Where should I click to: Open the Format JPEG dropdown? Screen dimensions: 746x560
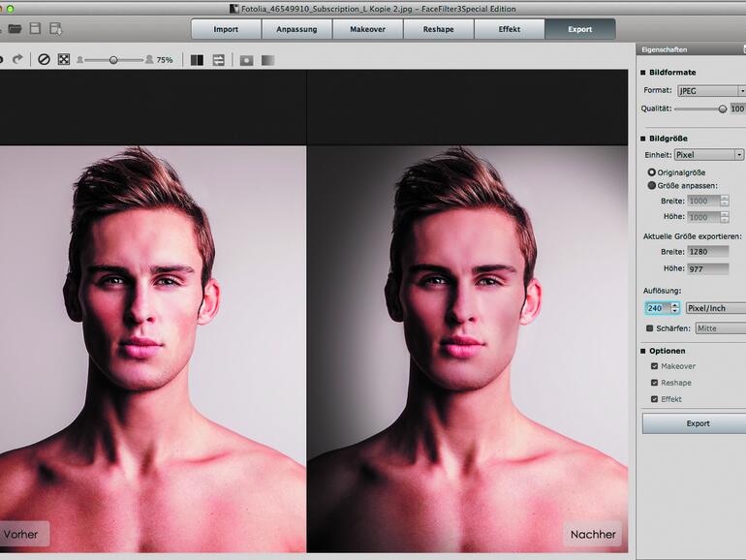tap(711, 90)
